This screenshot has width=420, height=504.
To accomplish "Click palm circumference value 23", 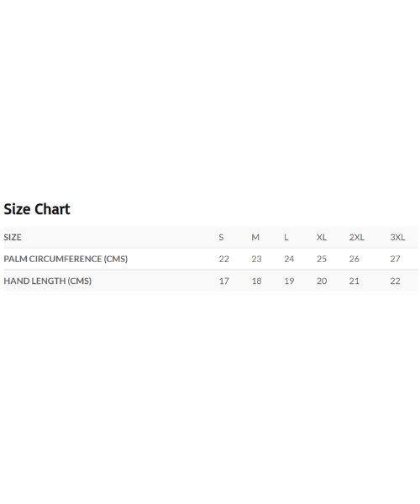I will coord(256,259).
